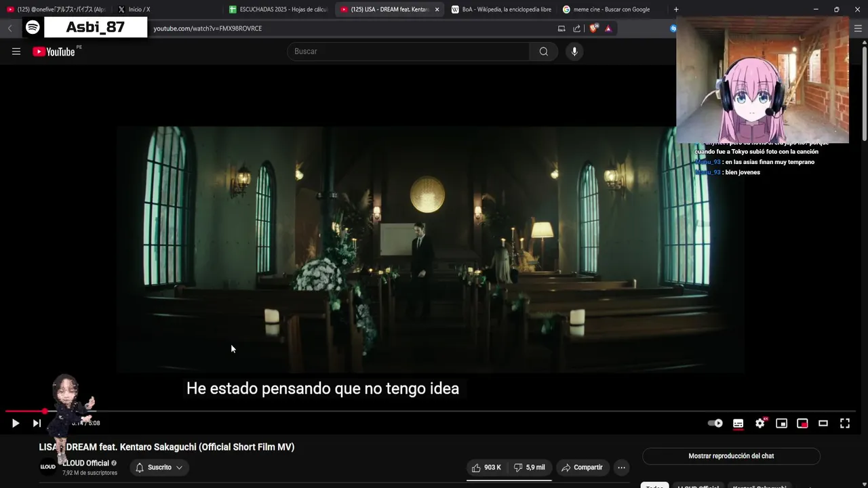Click the verified badge beside LLOUD Official
Image resolution: width=868 pixels, height=488 pixels.
[114, 464]
